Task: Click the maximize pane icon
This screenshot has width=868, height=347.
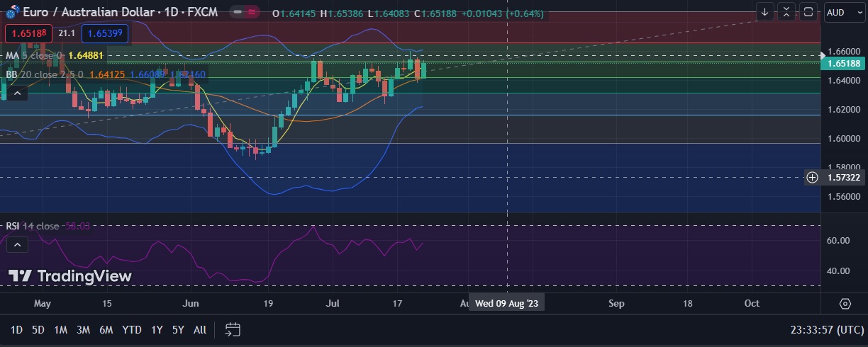Action: click(808, 12)
